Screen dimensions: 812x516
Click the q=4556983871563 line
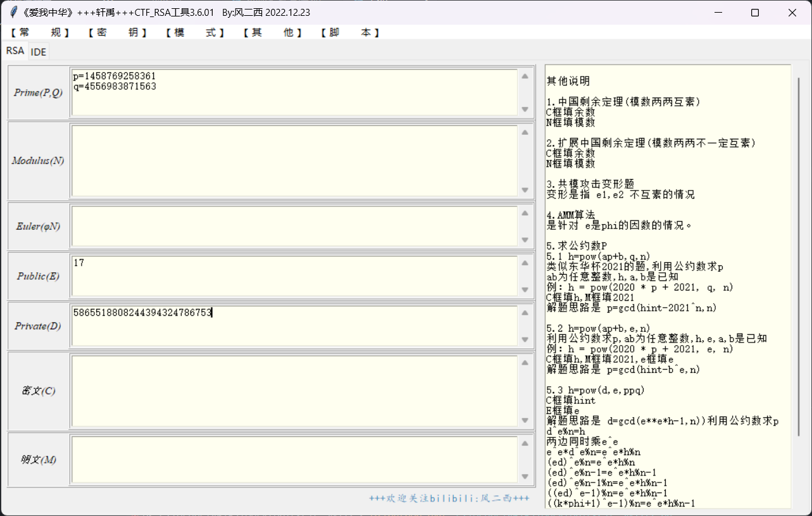pos(115,86)
